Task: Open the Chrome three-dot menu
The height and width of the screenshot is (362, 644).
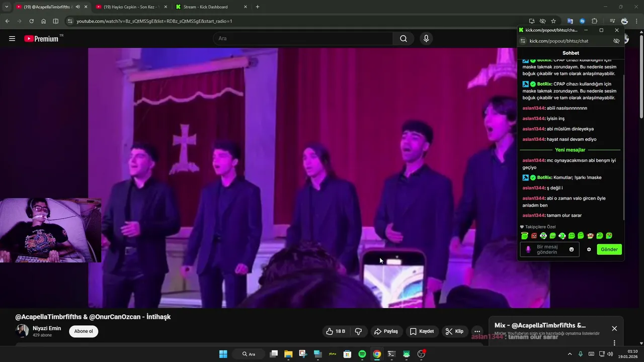Action: coord(636,21)
